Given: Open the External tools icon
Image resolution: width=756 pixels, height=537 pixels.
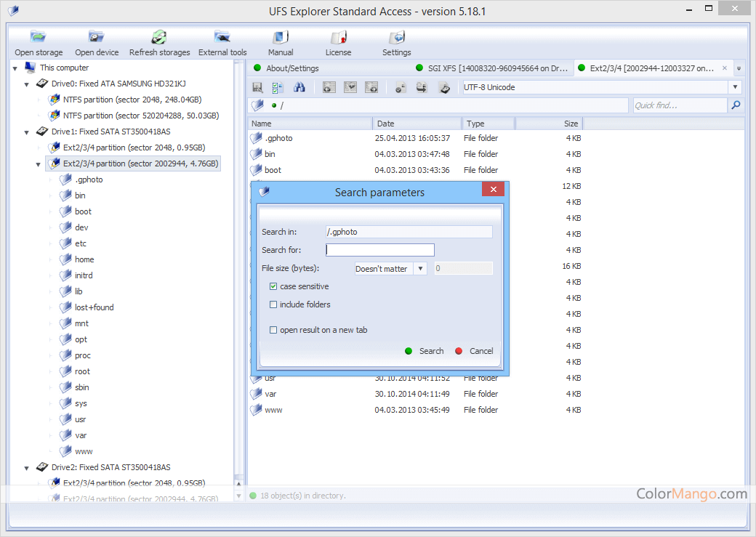Looking at the screenshot, I should point(222,41).
